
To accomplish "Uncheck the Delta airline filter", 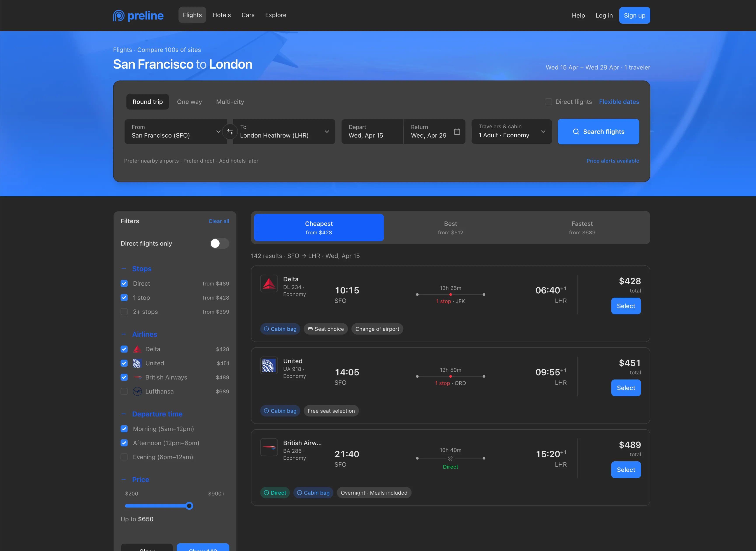I will (124, 349).
